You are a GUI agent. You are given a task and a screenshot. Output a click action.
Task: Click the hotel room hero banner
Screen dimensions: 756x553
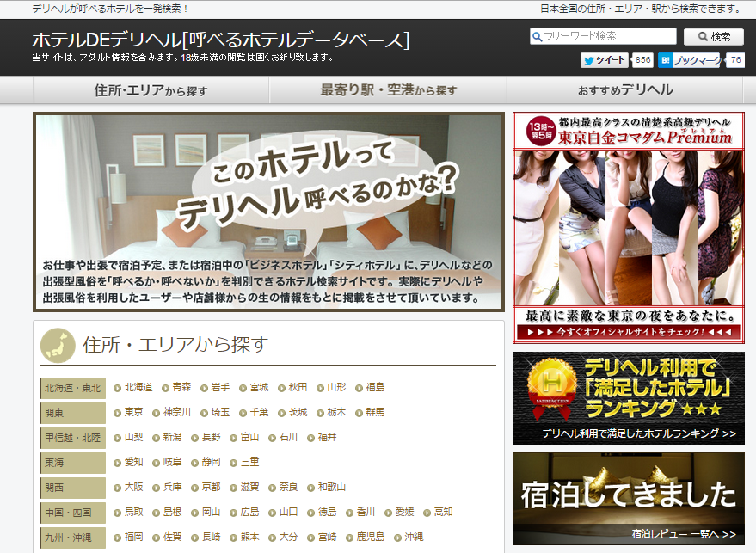tap(268, 212)
